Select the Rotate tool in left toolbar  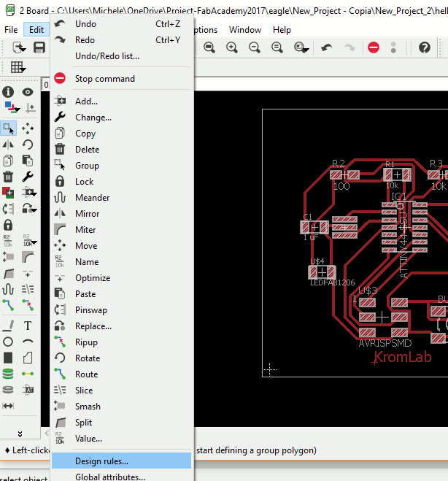[x=28, y=145]
